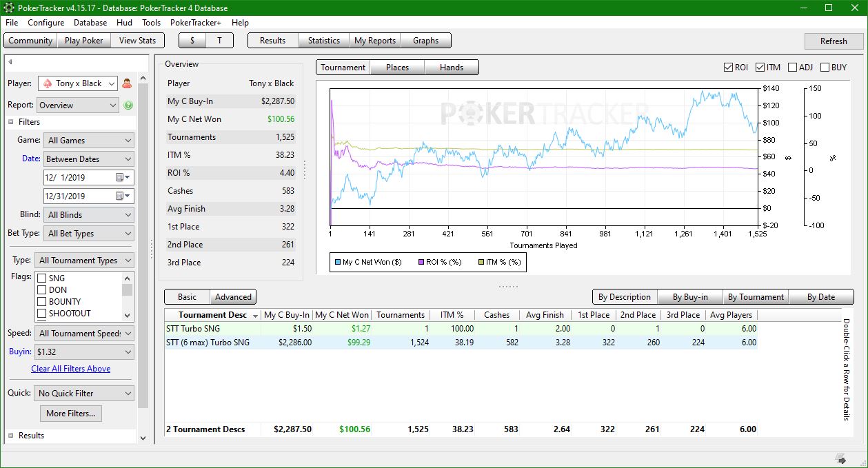The height and width of the screenshot is (468, 868).
Task: Open the Date dropdown set to Between Dates
Action: pyautogui.click(x=88, y=159)
